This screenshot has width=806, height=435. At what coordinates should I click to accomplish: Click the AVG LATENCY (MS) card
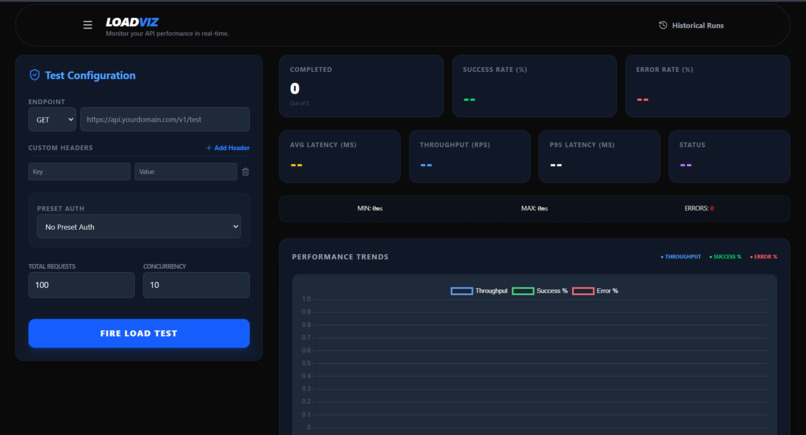(x=340, y=156)
